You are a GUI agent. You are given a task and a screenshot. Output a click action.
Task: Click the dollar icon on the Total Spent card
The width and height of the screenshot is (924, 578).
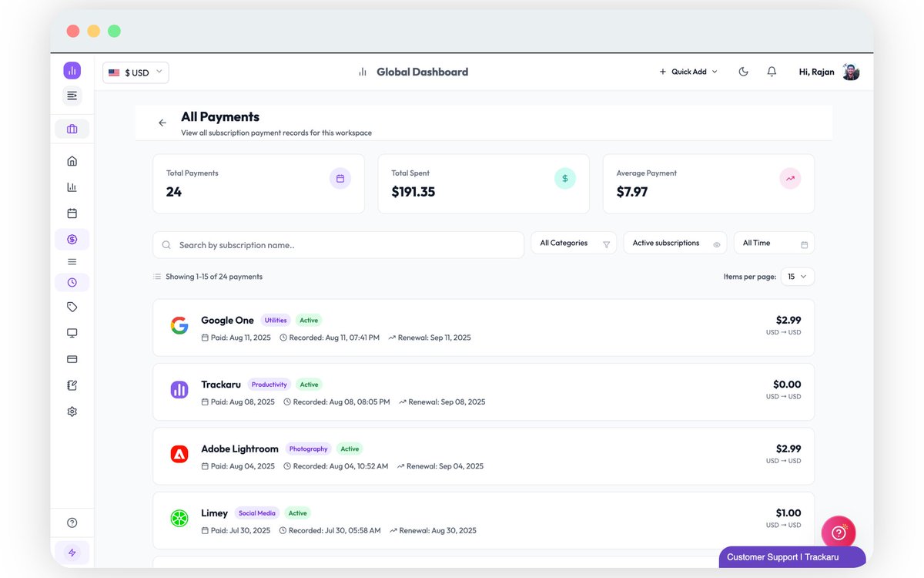coord(565,179)
